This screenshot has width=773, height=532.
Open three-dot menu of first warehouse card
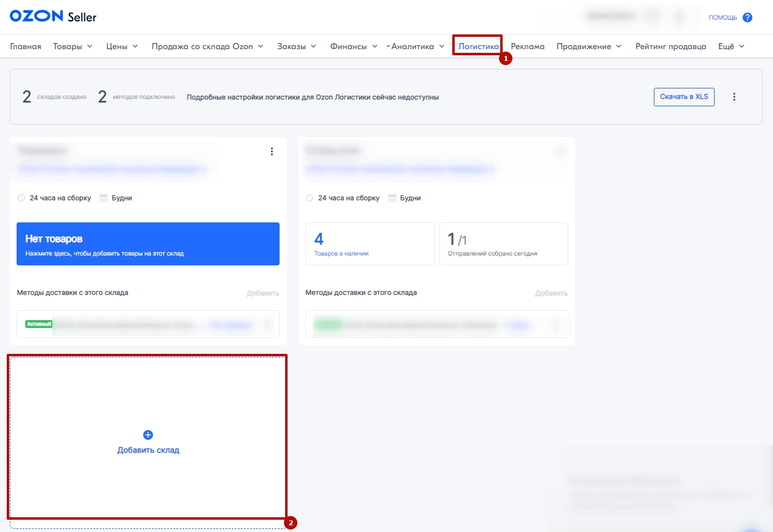(x=272, y=152)
